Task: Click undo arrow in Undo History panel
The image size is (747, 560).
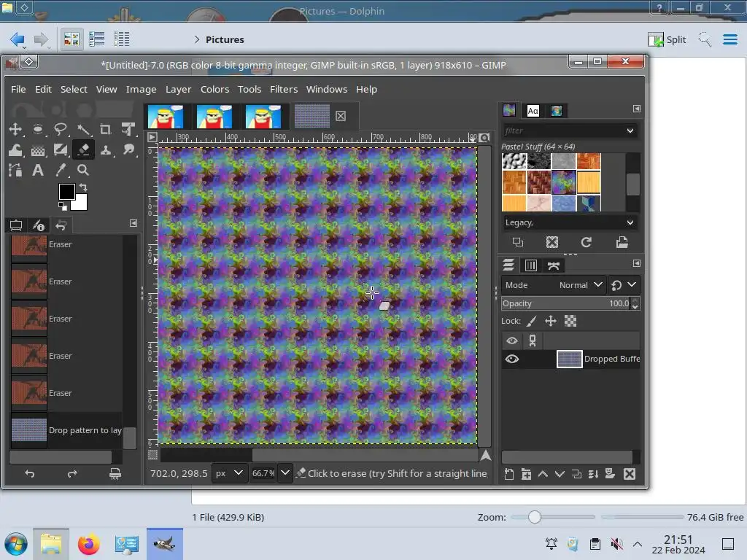Action: (x=29, y=473)
